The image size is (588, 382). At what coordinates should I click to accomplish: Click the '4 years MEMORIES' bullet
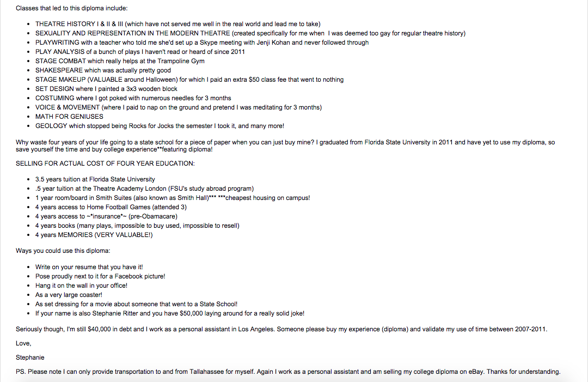pyautogui.click(x=94, y=235)
